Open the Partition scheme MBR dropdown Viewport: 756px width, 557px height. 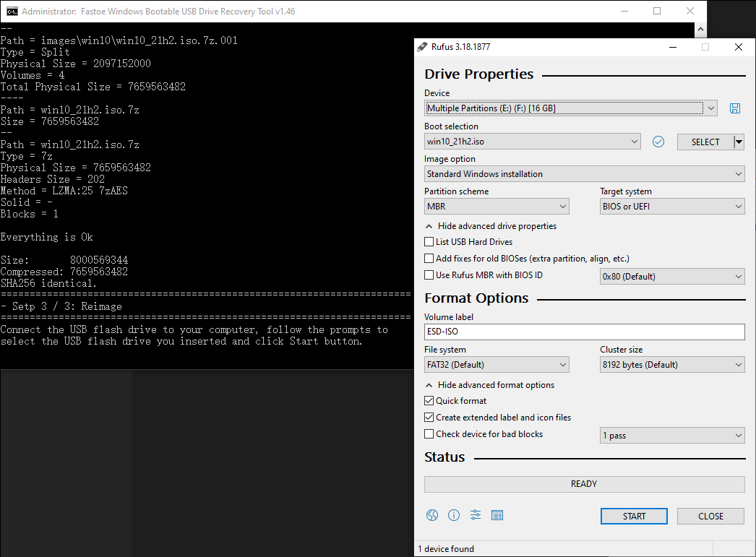(x=497, y=206)
